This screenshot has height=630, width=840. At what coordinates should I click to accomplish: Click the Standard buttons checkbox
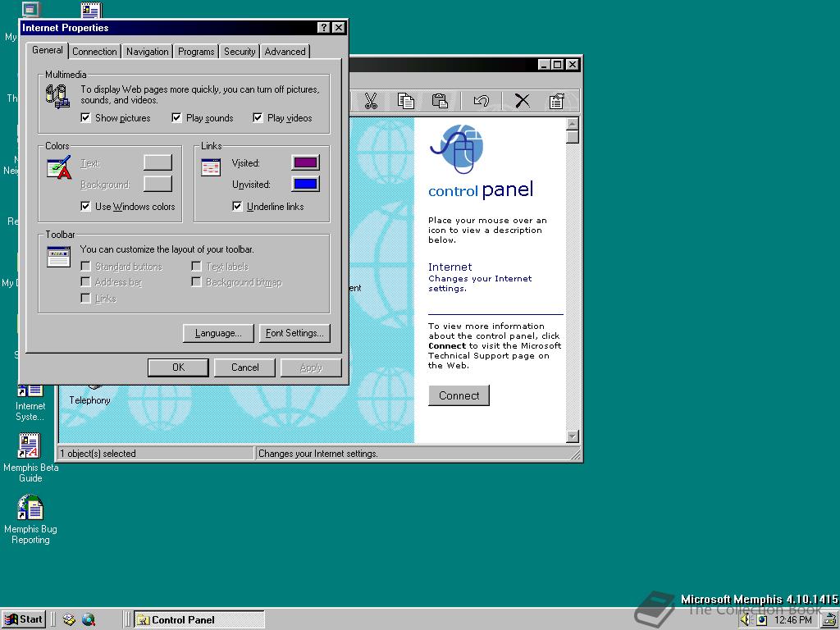tap(85, 267)
